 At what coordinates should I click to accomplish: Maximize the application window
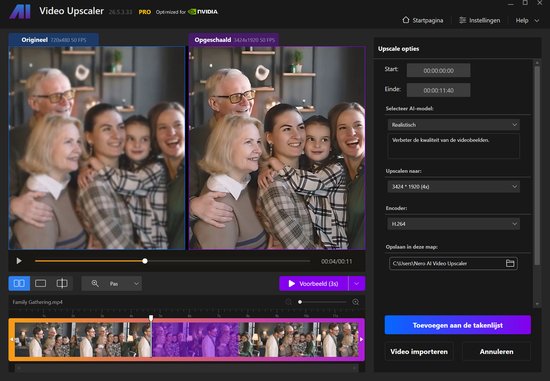pos(525,3)
